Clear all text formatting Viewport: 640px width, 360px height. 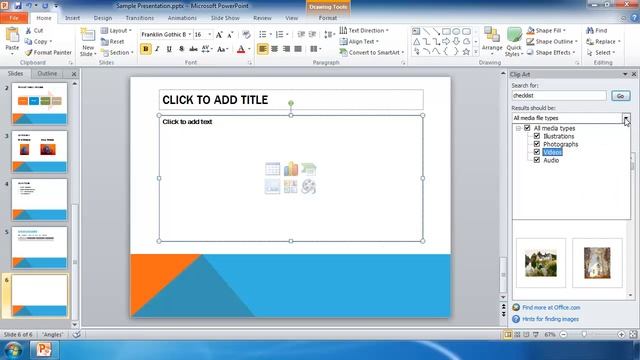(246, 35)
